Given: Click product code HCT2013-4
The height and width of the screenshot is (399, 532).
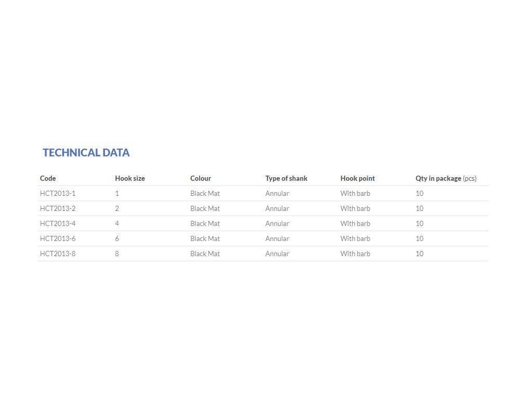Looking at the screenshot, I should click(x=58, y=223).
